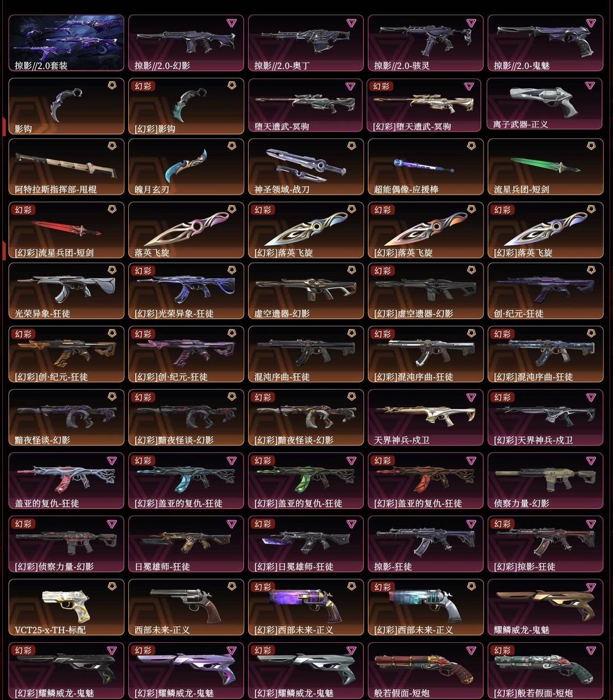Open the 侦察力量-幻影 skin card

click(x=545, y=480)
